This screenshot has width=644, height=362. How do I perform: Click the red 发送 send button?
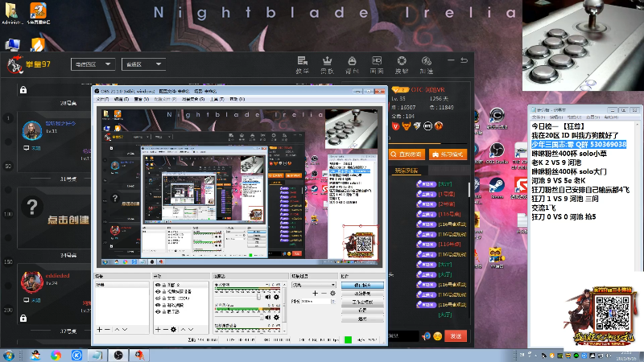[x=456, y=336]
